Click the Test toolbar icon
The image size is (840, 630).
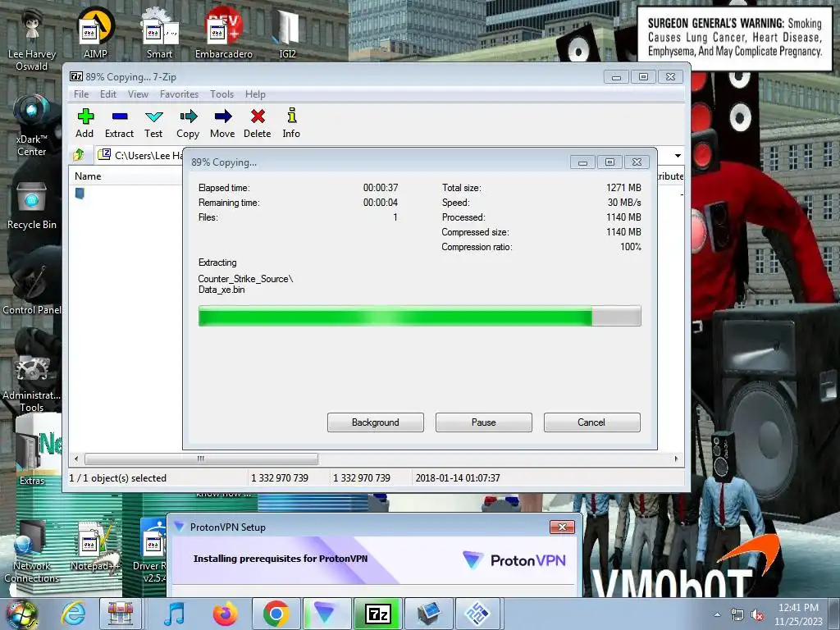(153, 123)
